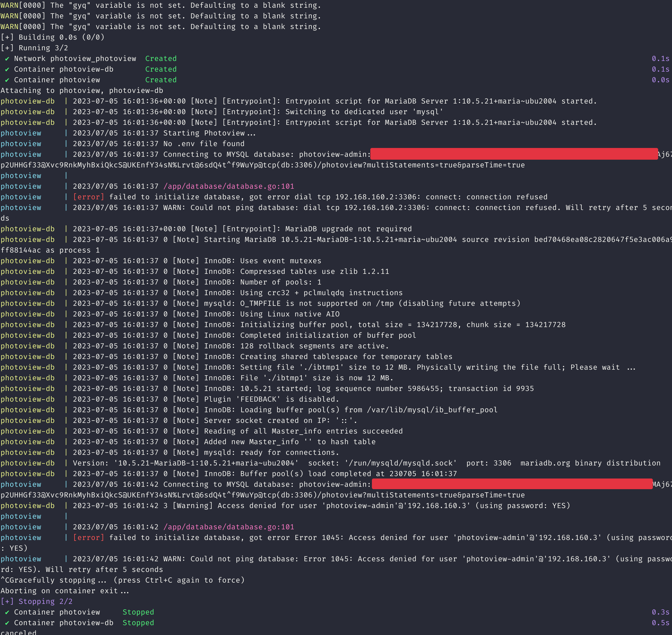Click the first [error] label in photoview logs

(x=89, y=197)
